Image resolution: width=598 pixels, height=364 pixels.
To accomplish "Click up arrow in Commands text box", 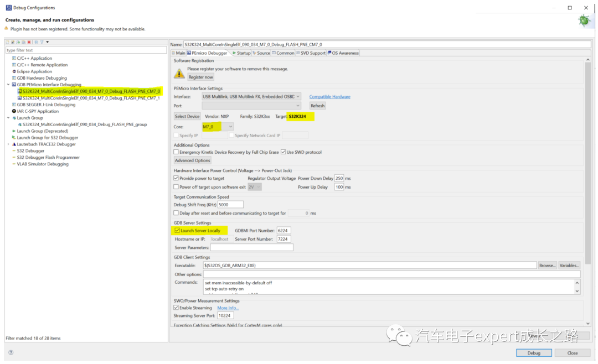I will point(577,283).
